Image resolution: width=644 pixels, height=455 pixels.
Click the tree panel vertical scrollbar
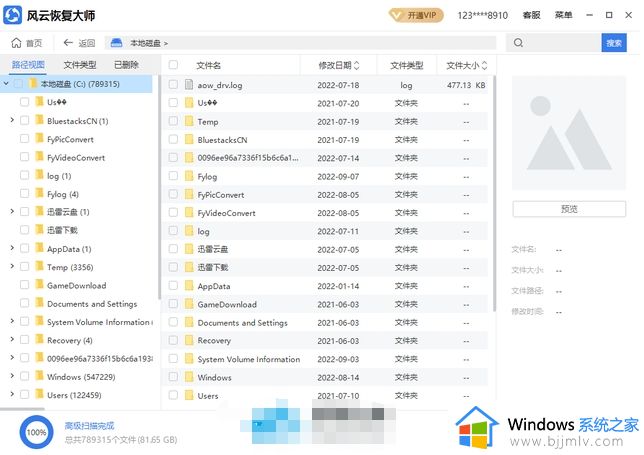pyautogui.click(x=159, y=188)
